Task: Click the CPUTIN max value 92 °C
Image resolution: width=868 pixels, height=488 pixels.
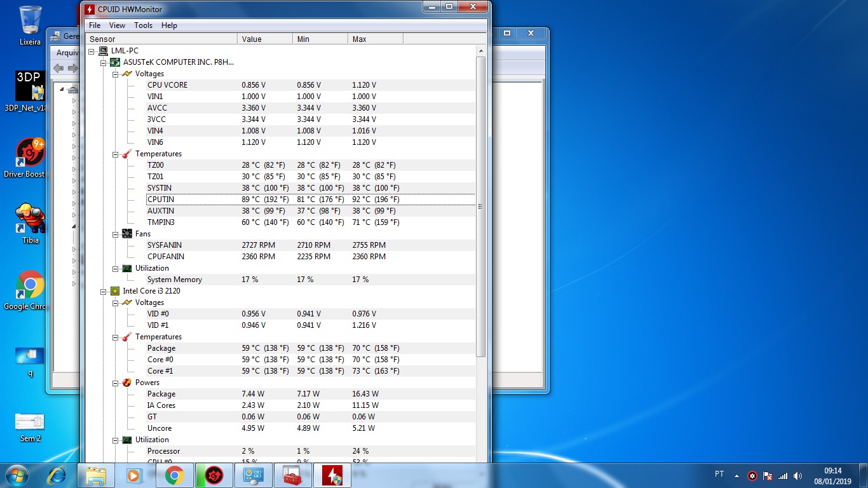Action: [376, 200]
